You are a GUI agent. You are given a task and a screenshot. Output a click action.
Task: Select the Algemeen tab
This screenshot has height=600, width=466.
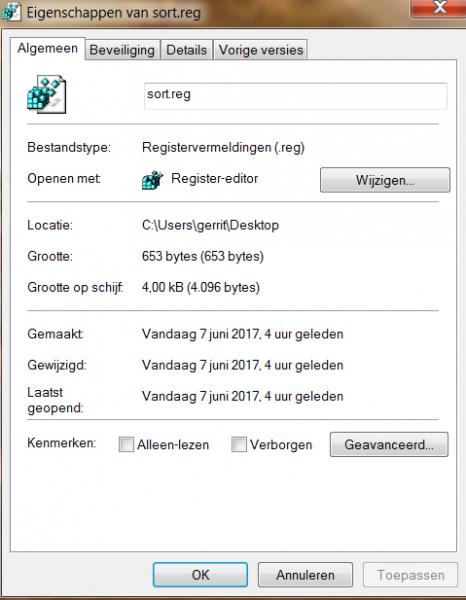tap(47, 49)
